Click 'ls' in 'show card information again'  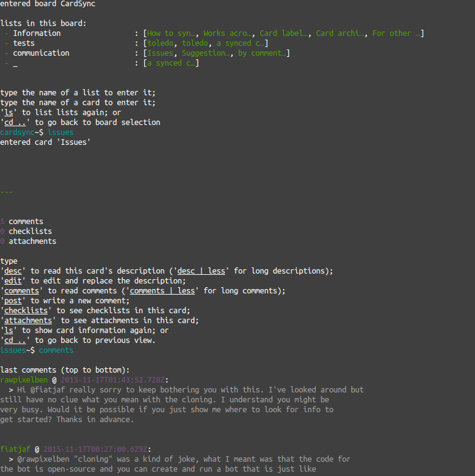point(9,331)
